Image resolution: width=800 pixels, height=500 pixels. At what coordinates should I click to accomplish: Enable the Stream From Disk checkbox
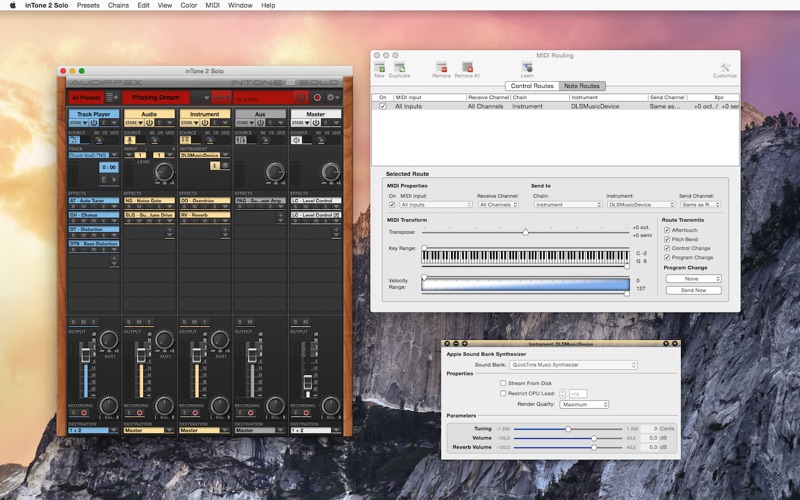(x=503, y=382)
